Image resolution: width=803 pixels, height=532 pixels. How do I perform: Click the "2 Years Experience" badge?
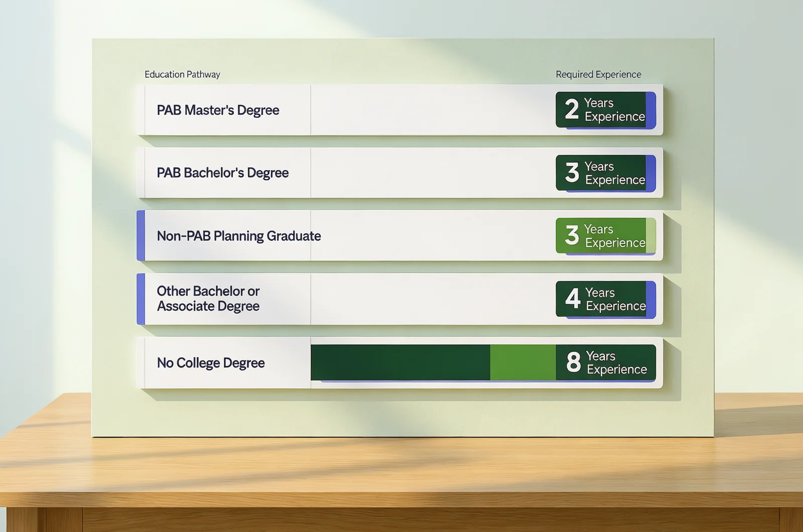point(606,110)
